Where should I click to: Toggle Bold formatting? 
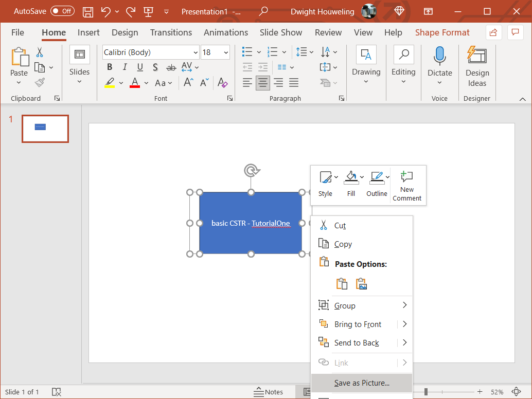tap(110, 67)
